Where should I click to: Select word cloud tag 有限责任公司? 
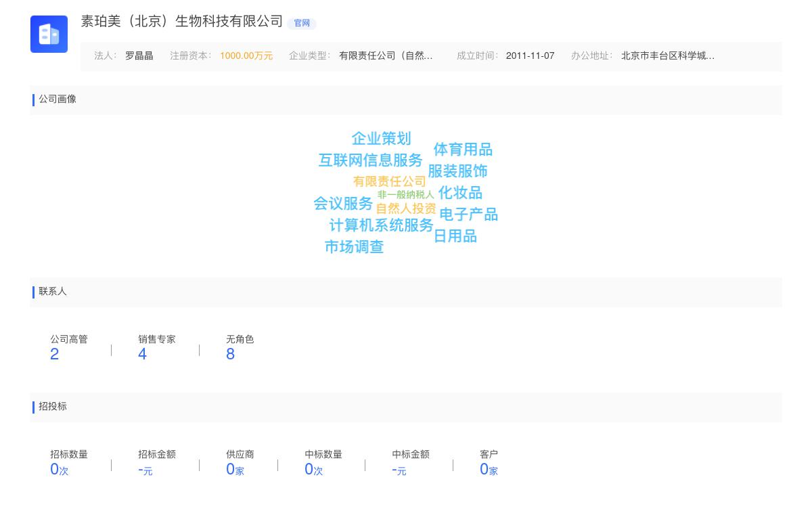tap(390, 181)
